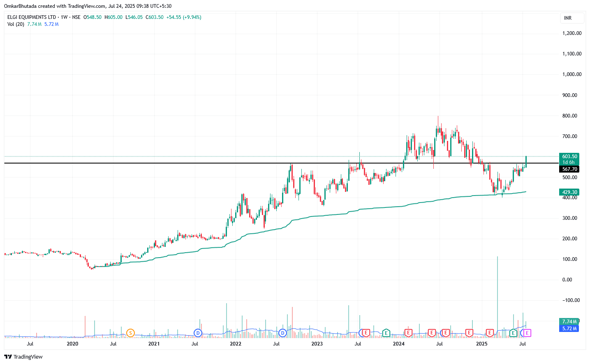Click the 2022 label on time axis

pyautogui.click(x=236, y=344)
